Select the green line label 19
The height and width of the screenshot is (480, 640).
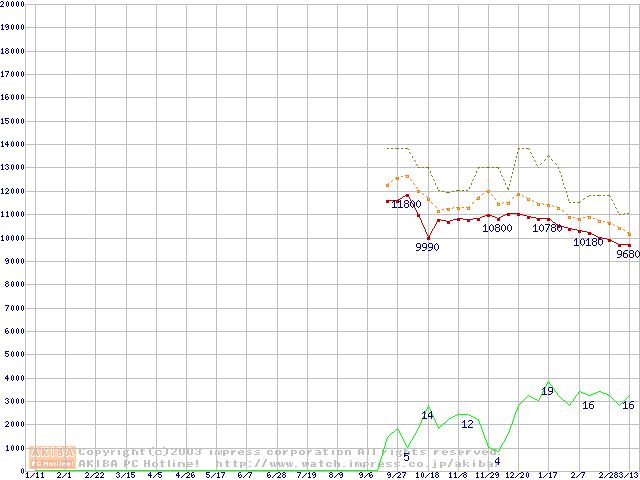547,391
